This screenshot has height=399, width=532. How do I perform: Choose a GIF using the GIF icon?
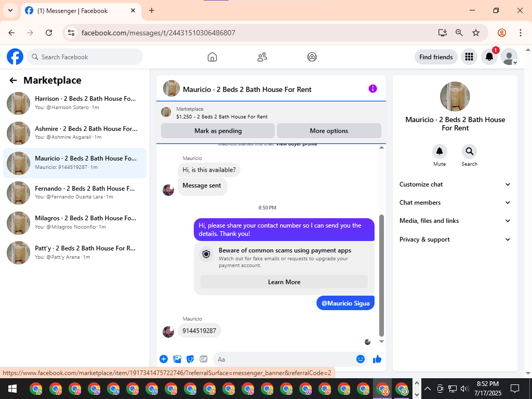point(204,359)
